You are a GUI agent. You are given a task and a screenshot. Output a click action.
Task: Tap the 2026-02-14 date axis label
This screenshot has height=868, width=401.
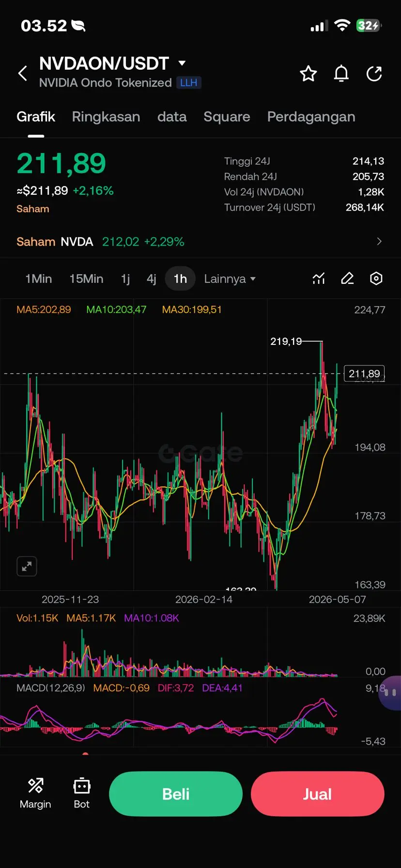[204, 600]
